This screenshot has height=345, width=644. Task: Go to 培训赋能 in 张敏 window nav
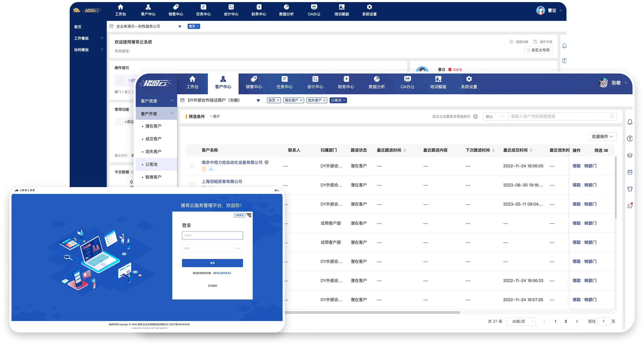438,83
